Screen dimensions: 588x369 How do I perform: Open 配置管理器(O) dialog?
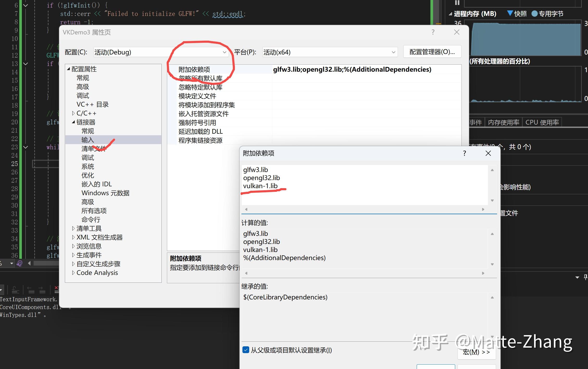(432, 52)
